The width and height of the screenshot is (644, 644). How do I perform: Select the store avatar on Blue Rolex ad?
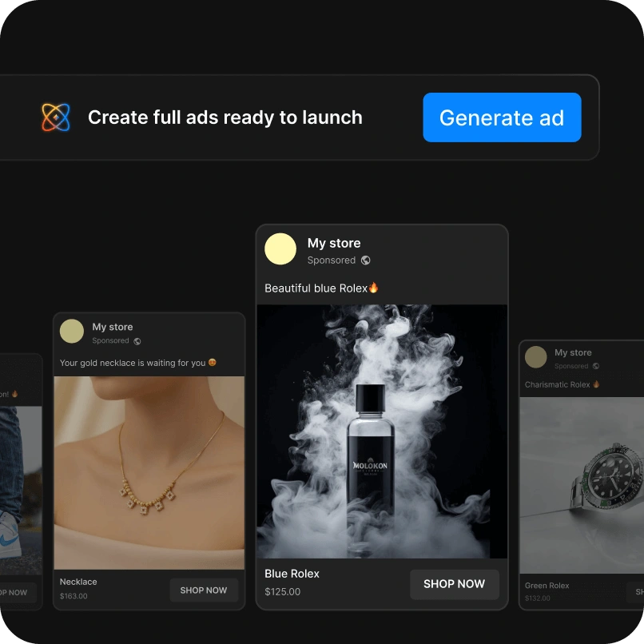coord(280,249)
